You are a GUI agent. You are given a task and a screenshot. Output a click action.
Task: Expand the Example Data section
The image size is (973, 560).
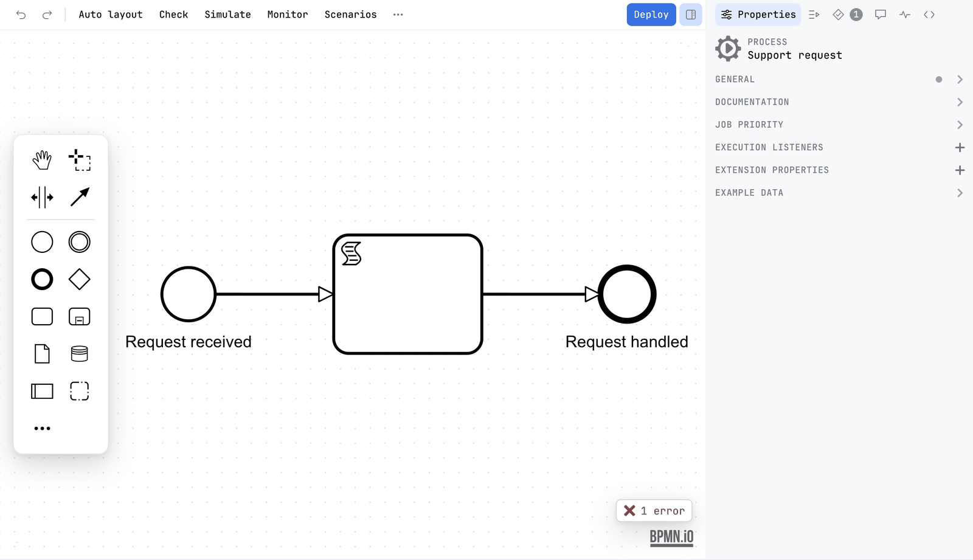click(840, 193)
